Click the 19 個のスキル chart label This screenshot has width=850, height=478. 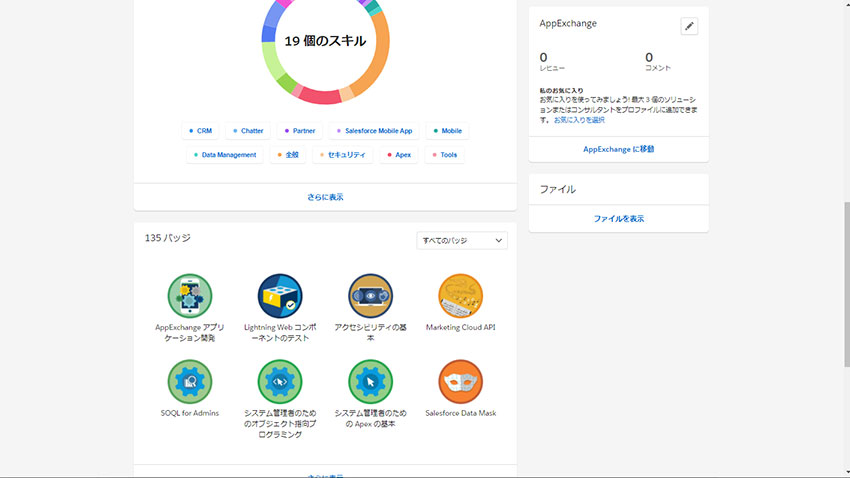325,41
